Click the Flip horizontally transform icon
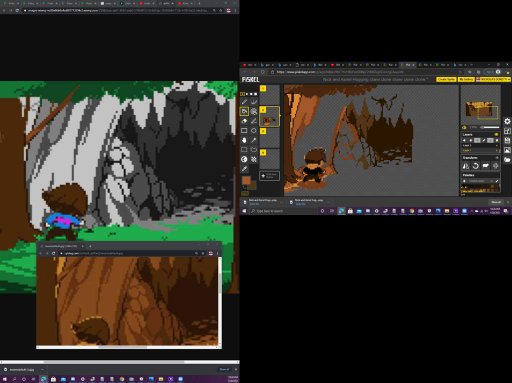This screenshot has width=512, height=383. 466,166
